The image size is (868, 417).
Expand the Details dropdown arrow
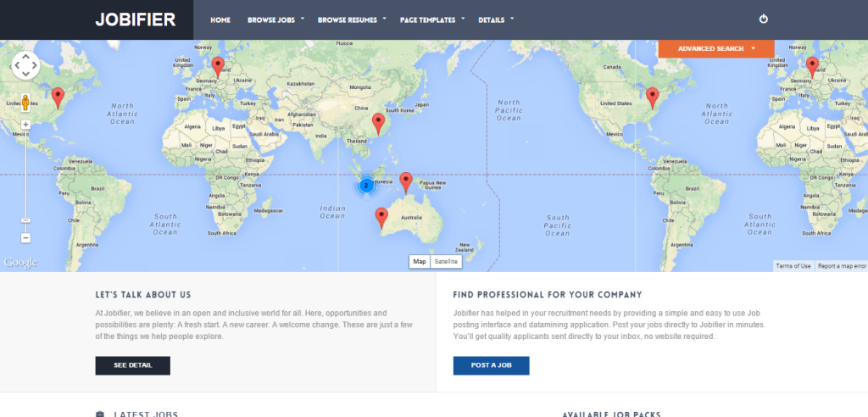tap(512, 19)
